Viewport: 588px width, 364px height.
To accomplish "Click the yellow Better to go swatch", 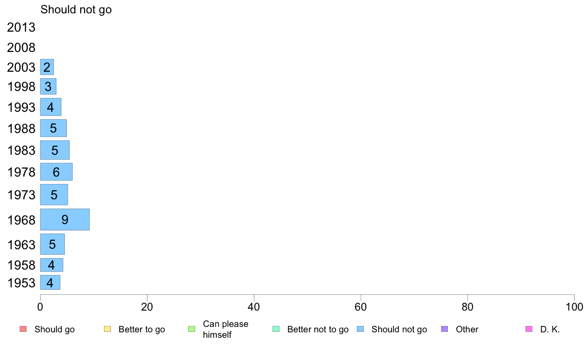I will point(107,329).
